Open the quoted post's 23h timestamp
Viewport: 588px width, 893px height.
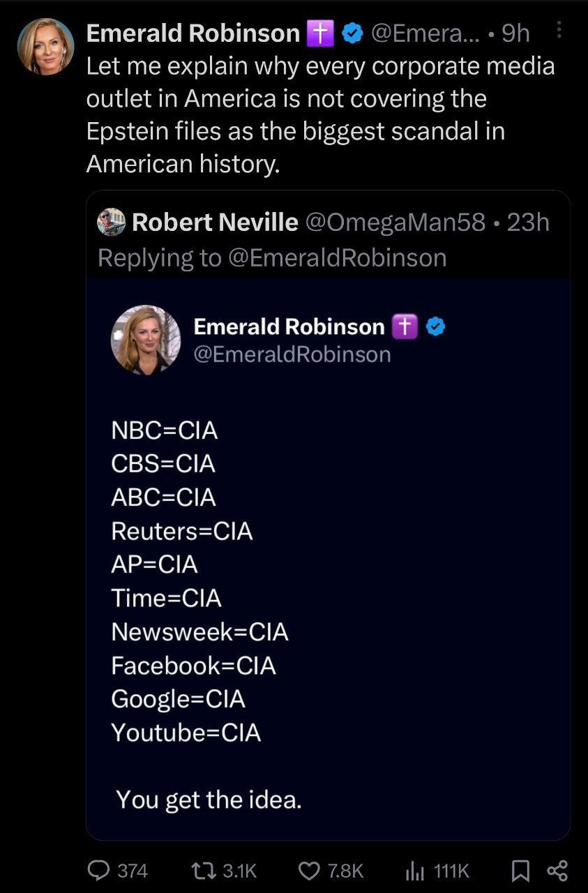(528, 222)
